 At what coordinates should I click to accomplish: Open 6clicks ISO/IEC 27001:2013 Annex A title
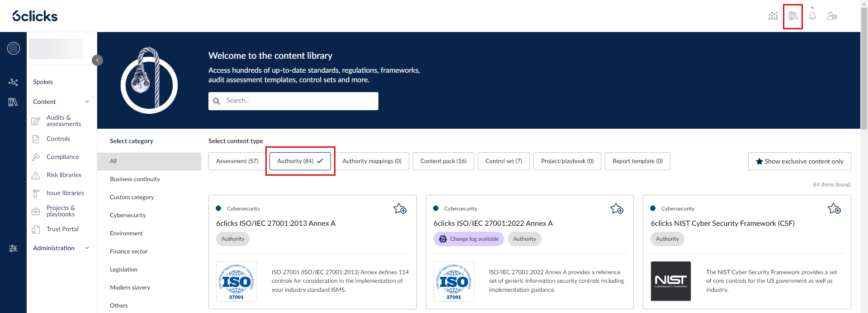pos(276,224)
